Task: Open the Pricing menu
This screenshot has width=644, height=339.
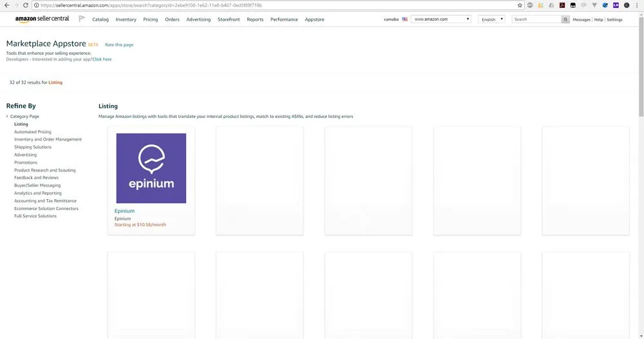Action: tap(150, 19)
